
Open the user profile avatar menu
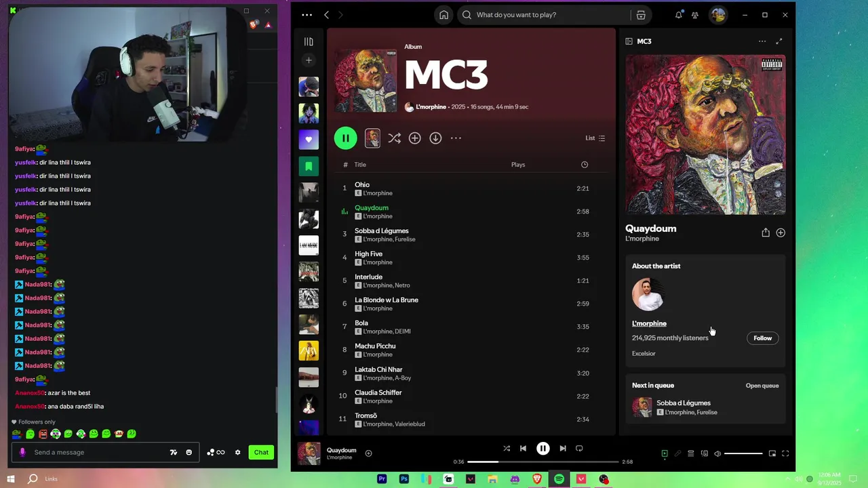tap(718, 15)
